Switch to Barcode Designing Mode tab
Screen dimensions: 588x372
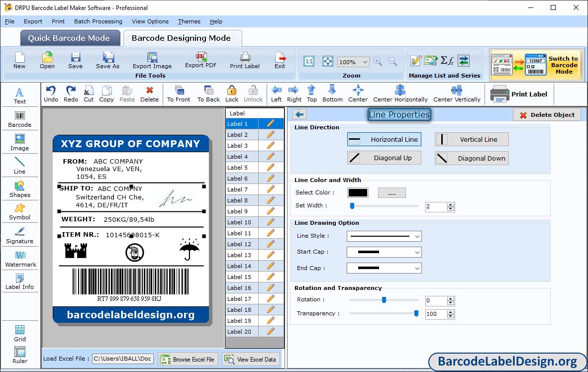pos(182,38)
